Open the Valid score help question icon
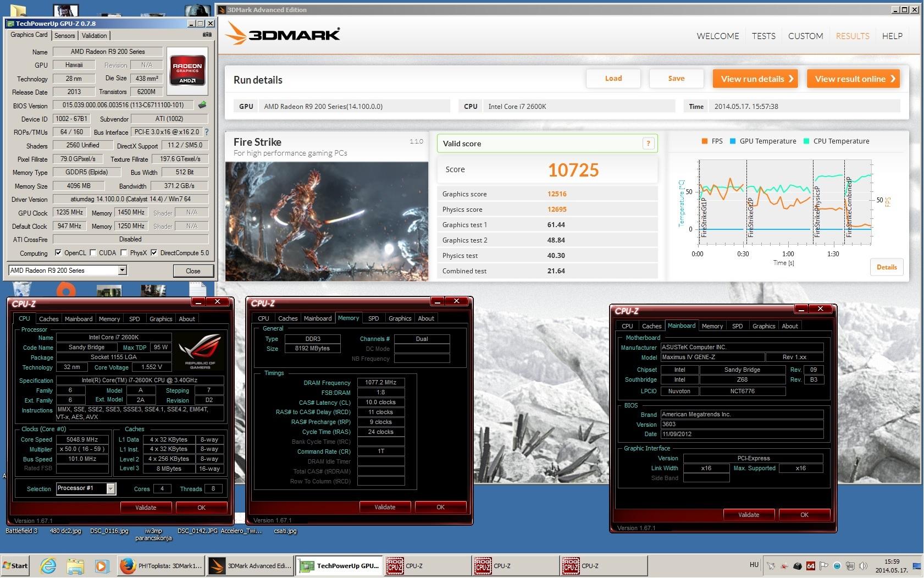 (648, 144)
